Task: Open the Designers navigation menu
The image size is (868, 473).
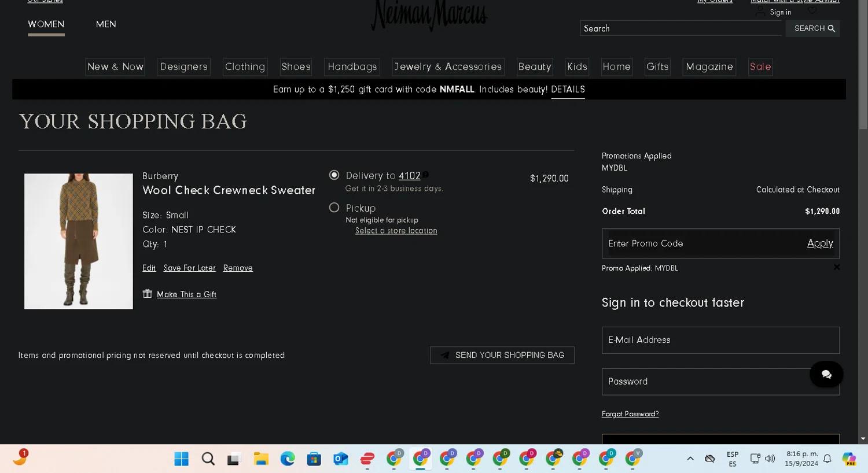Action: tap(183, 67)
